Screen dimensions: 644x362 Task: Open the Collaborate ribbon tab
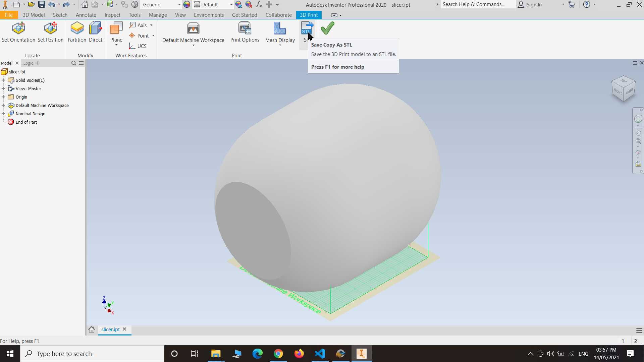pyautogui.click(x=278, y=15)
